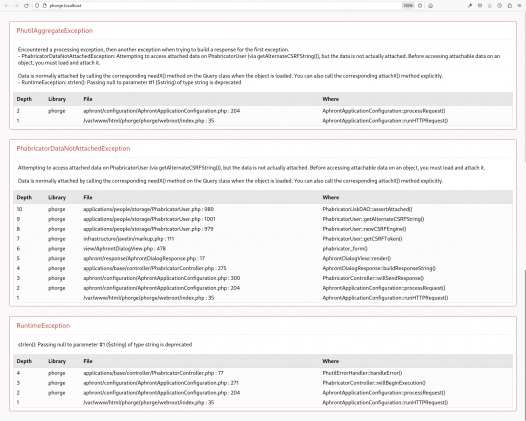Click PhabricatorUser.php : 1001 file cell
Image resolution: width=526 pixels, height=421 pixels.
(x=149, y=219)
